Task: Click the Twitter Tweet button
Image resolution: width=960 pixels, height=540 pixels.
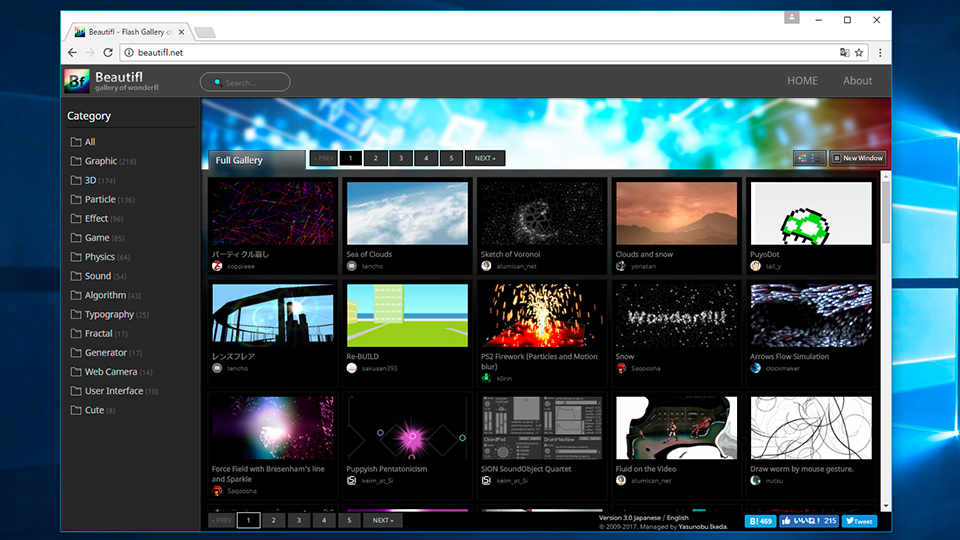Action: (859, 521)
